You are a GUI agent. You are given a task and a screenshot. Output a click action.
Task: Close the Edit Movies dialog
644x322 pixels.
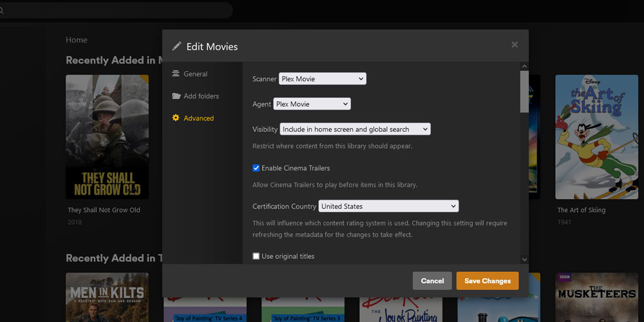[515, 45]
